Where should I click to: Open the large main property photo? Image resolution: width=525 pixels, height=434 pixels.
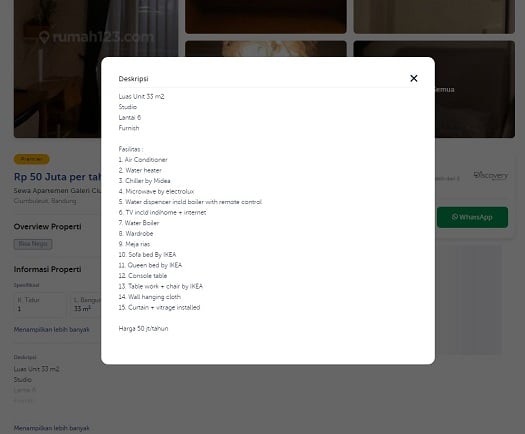tap(57, 69)
